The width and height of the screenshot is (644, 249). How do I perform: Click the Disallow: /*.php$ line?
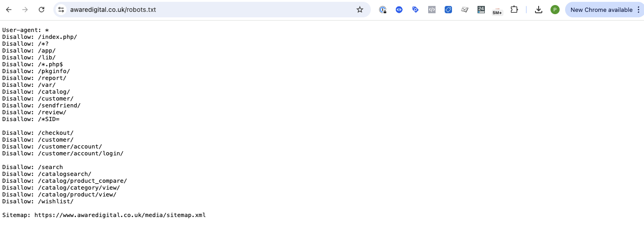pos(32,64)
